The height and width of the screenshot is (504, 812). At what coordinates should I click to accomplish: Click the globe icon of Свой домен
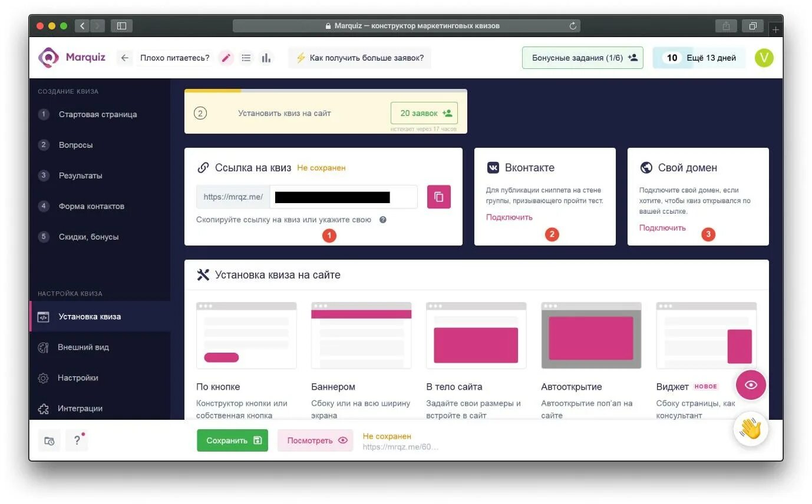pos(646,168)
